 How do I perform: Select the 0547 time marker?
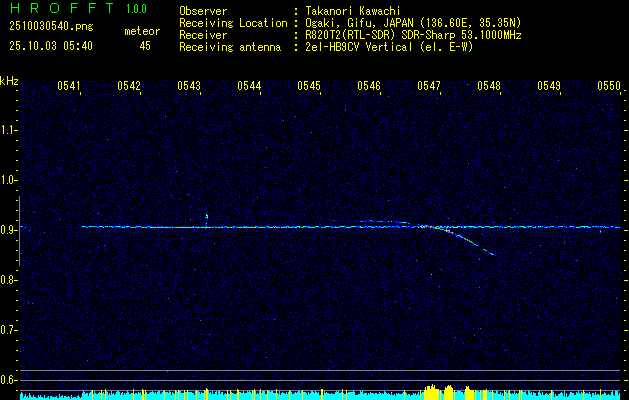point(429,87)
